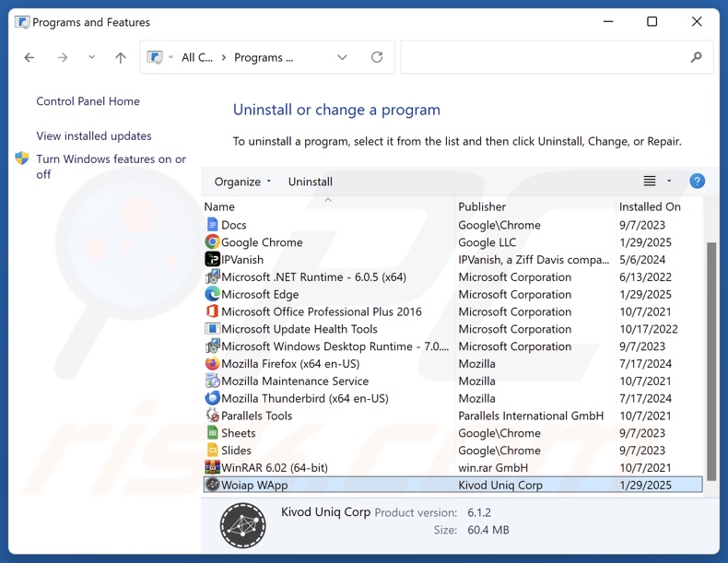Viewport: 728px width, 563px height.
Task: Open the Organize dropdown menu
Action: 241,182
